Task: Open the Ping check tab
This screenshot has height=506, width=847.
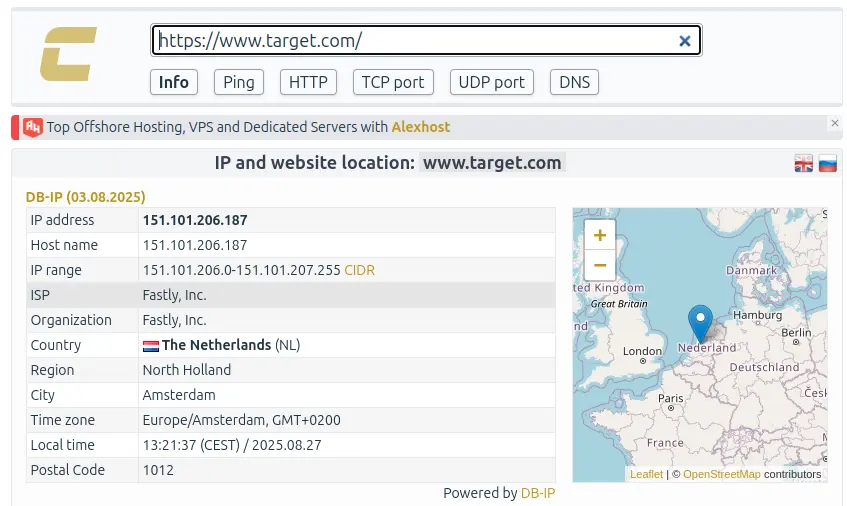Action: point(238,82)
